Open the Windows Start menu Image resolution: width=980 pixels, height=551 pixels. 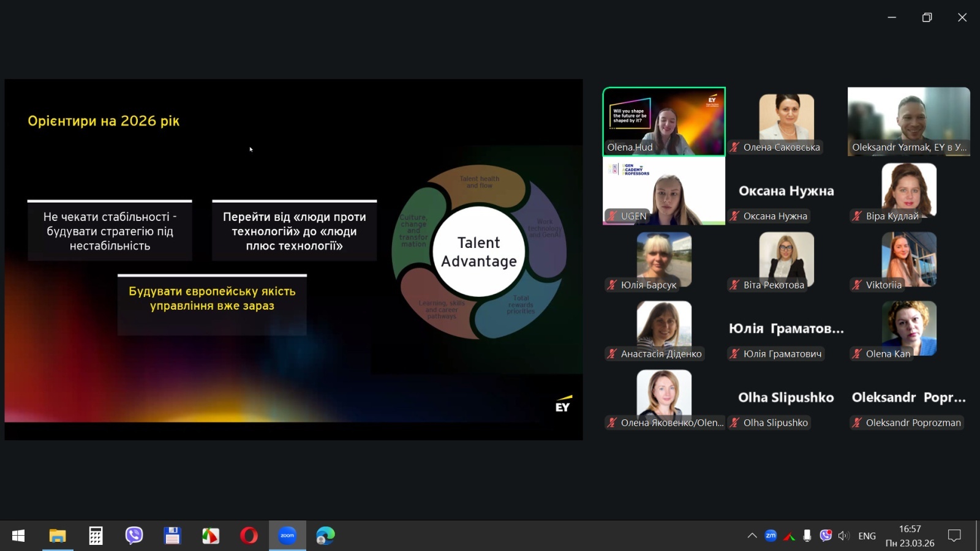[18, 536]
